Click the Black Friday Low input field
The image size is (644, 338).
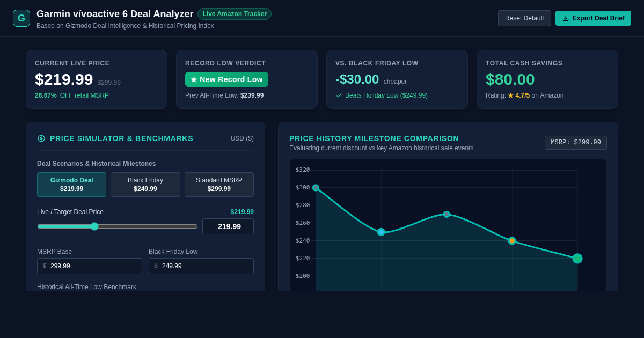pos(201,266)
